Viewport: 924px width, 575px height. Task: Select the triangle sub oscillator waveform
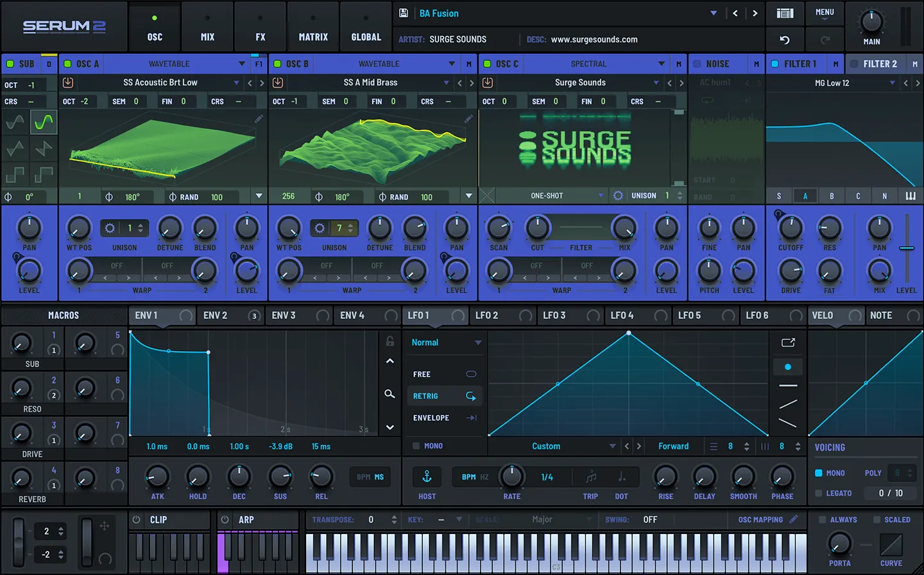[x=15, y=148]
